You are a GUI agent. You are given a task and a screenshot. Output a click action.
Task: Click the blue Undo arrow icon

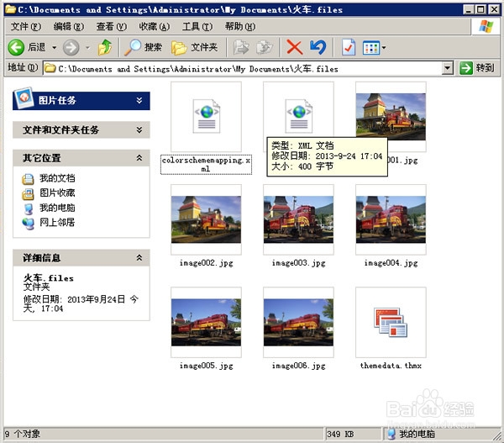point(318,47)
